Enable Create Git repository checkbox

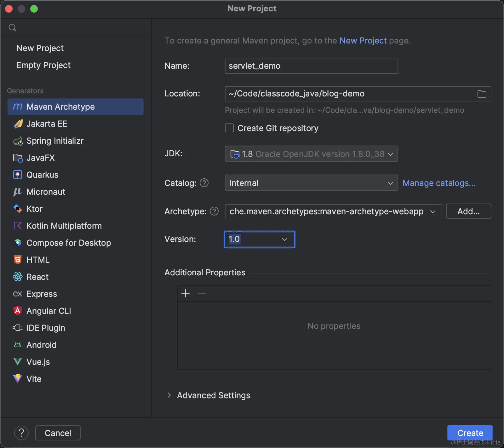[x=229, y=128]
